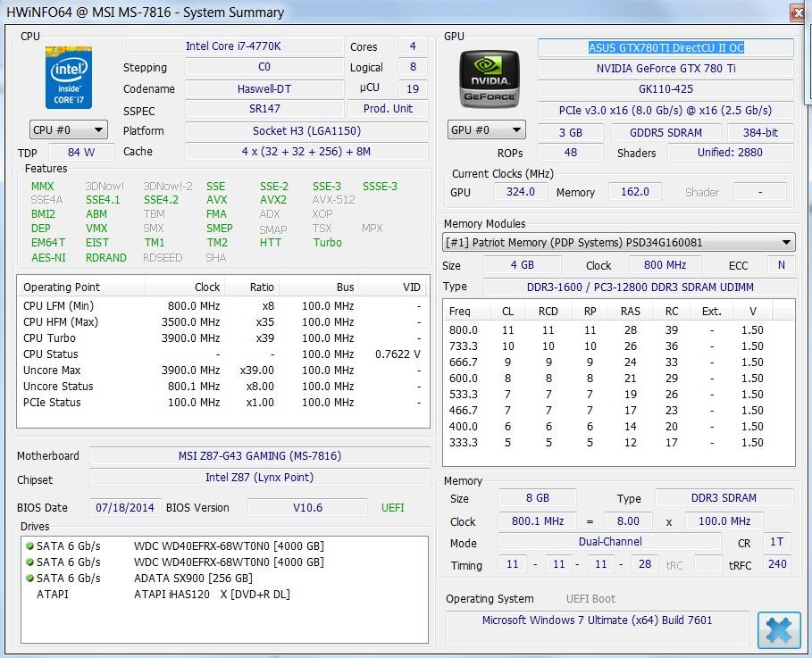Click the Freq column header in memory table

[467, 311]
